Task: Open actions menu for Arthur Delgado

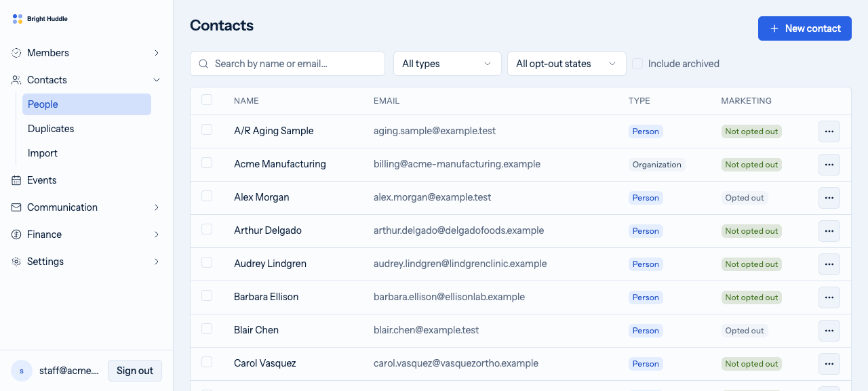Action: [x=829, y=231]
